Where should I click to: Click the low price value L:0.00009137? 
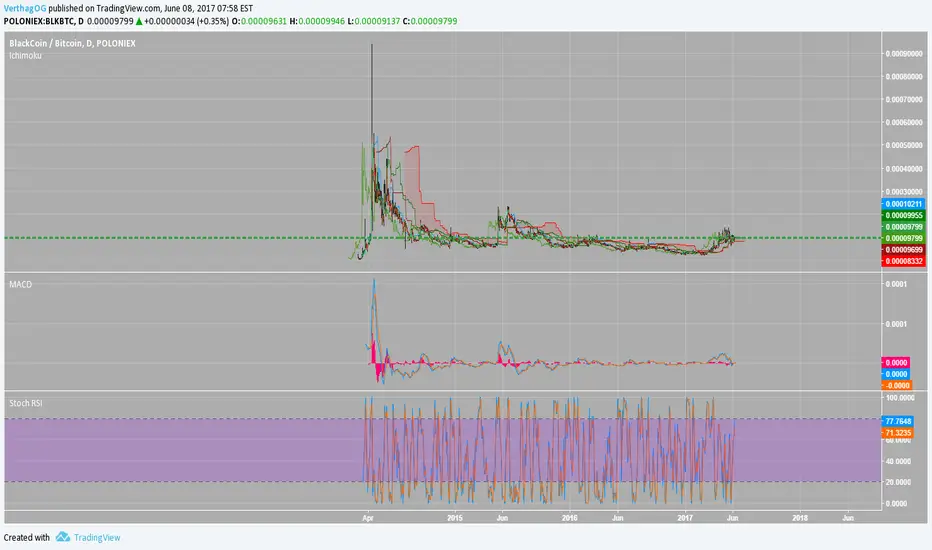pos(373,21)
